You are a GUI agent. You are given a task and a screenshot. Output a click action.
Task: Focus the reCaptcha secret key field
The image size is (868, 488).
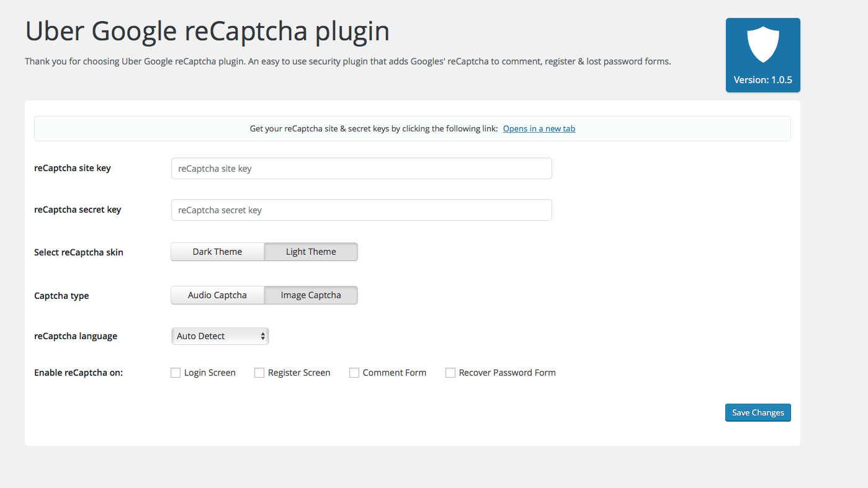pos(361,210)
